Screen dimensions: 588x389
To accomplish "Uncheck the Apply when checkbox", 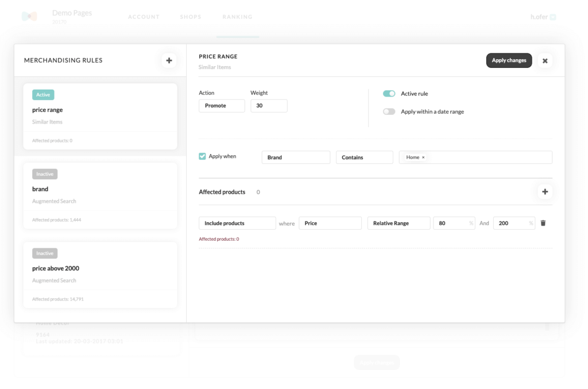I will pyautogui.click(x=202, y=156).
